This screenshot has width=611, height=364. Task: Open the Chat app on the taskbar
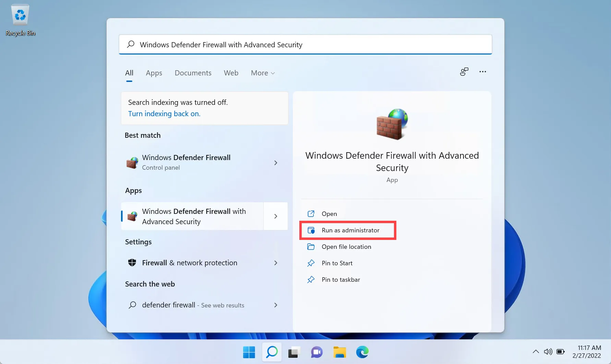click(317, 352)
